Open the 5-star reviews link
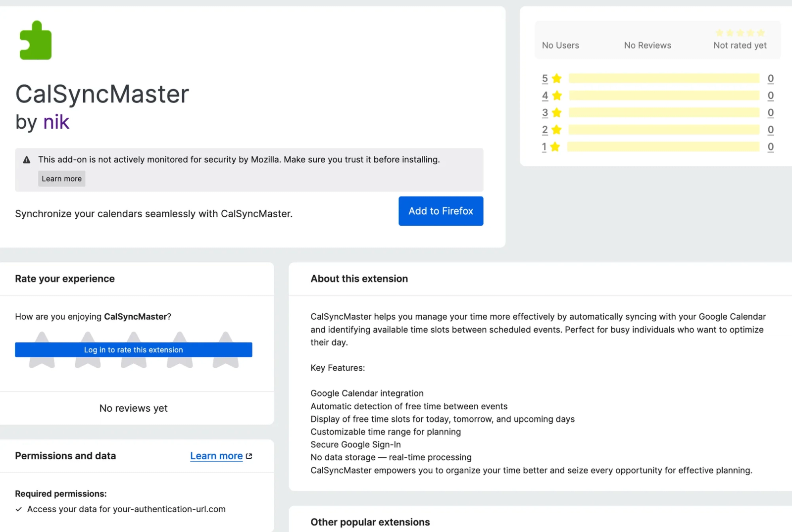Viewport: 792px width, 532px height. (545, 79)
